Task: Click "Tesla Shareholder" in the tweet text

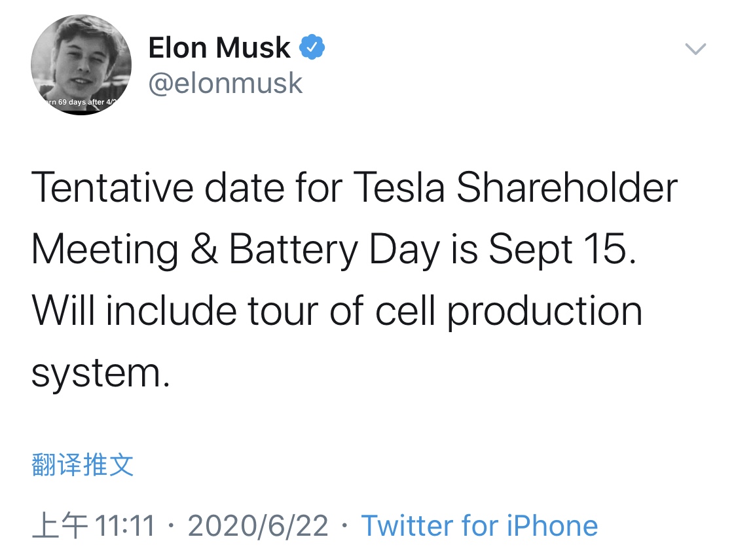Action: (516, 188)
